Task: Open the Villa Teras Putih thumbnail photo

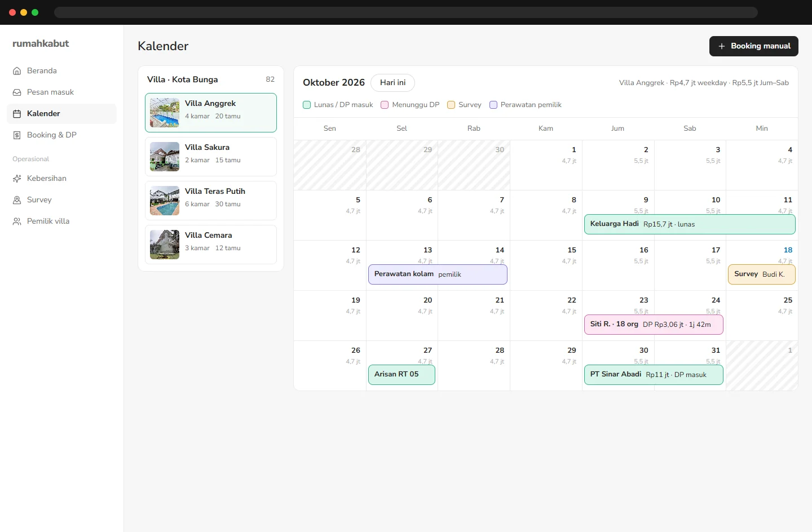Action: pyautogui.click(x=165, y=201)
